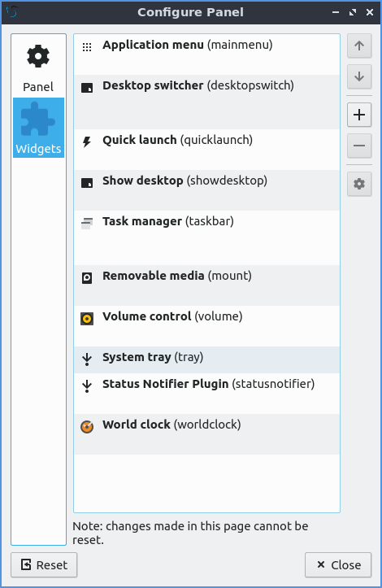This screenshot has width=382, height=588.
Task: Select Show desktop widget entry
Action: 206,190
